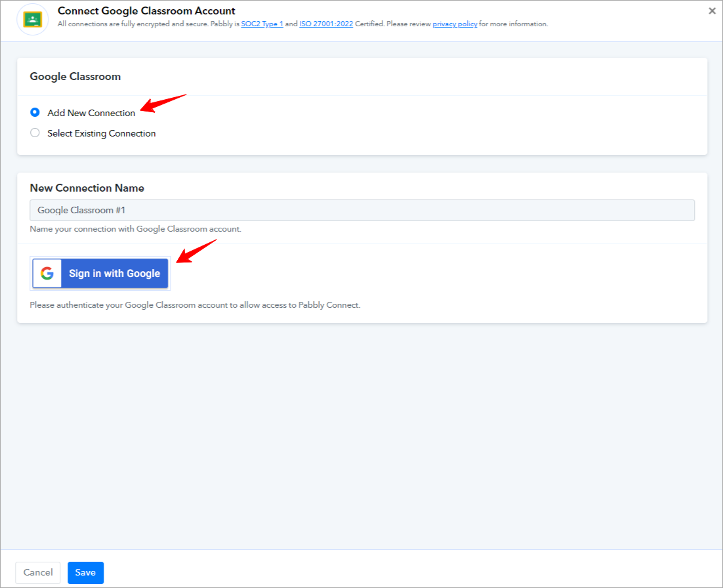Click the Connect Google Classroom Account title
Screen dimensions: 723x588
pos(146,10)
